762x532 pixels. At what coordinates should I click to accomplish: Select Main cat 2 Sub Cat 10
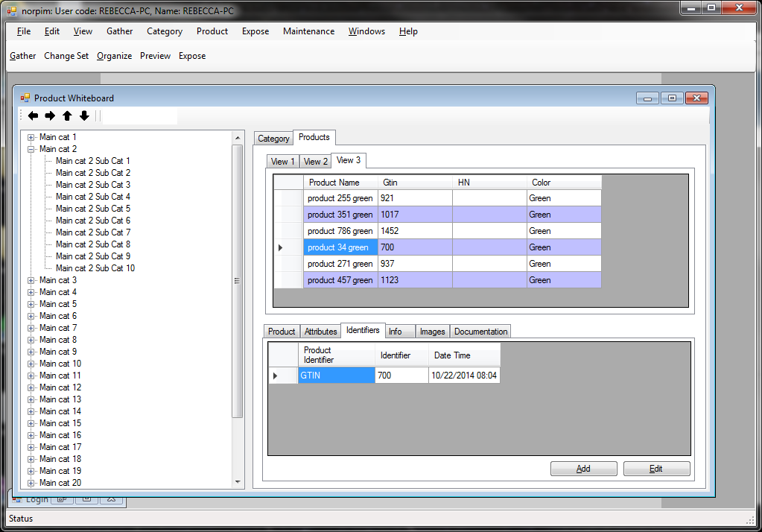(95, 268)
